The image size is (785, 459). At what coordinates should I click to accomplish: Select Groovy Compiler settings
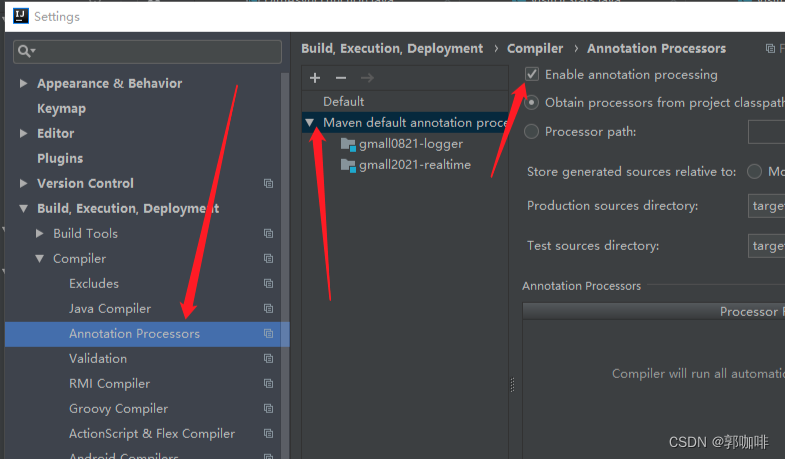pos(118,409)
